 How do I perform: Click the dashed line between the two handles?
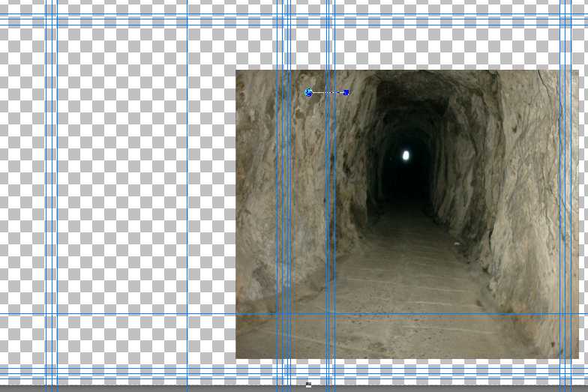click(x=327, y=93)
